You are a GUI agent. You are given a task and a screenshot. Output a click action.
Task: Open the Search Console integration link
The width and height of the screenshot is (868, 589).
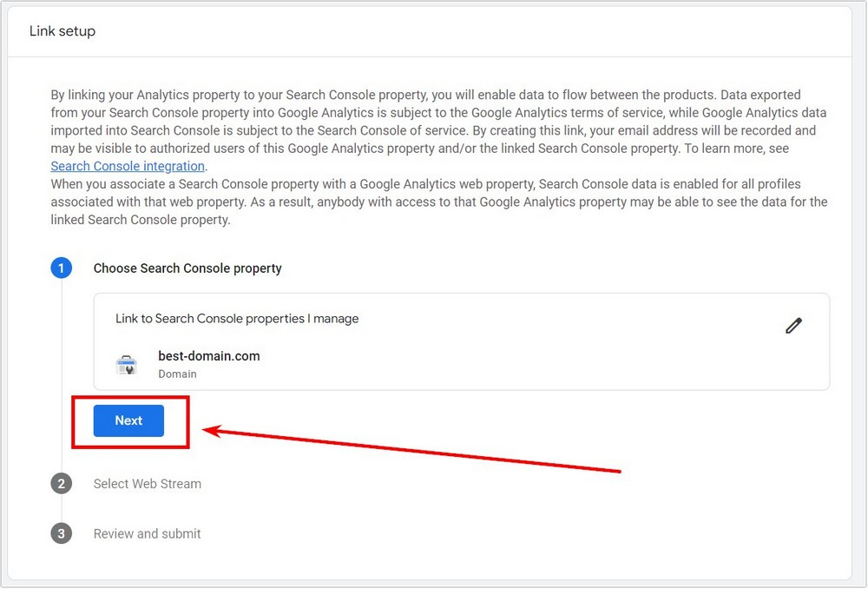128,166
